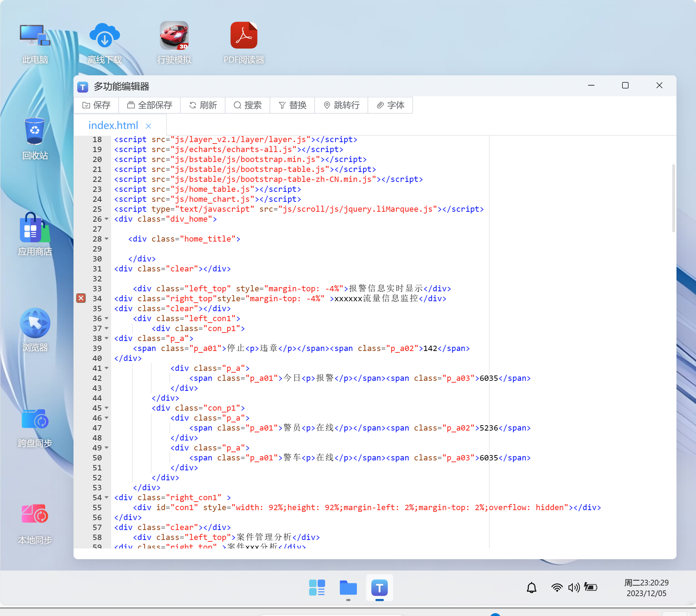Close the index.html tab
The width and height of the screenshot is (696, 616).
click(x=148, y=126)
